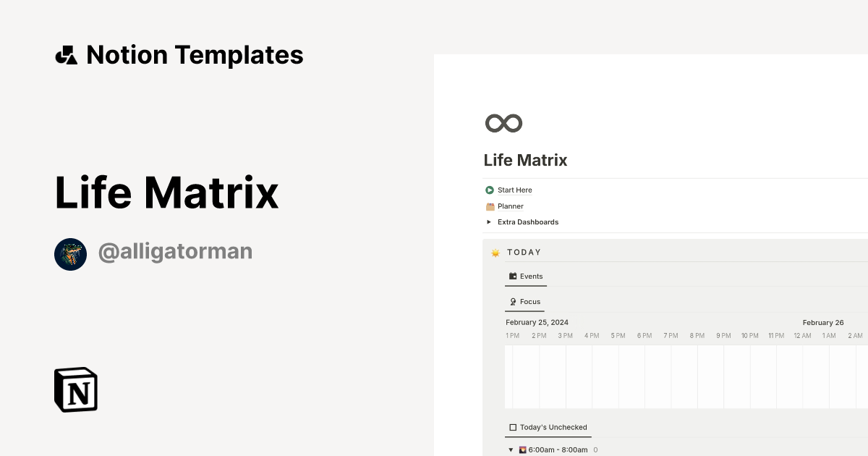Open the Today's Unchecked view
Viewport: 868px width, 456px height.
pyautogui.click(x=553, y=427)
